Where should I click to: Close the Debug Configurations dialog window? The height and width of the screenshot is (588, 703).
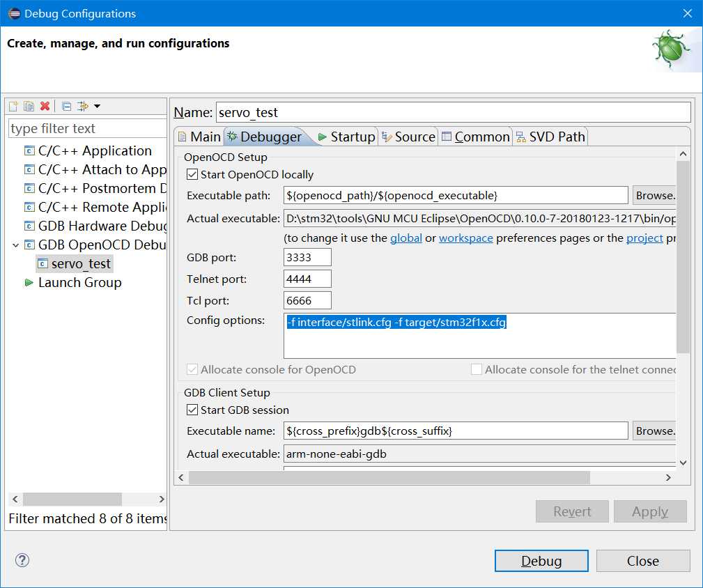pos(687,13)
